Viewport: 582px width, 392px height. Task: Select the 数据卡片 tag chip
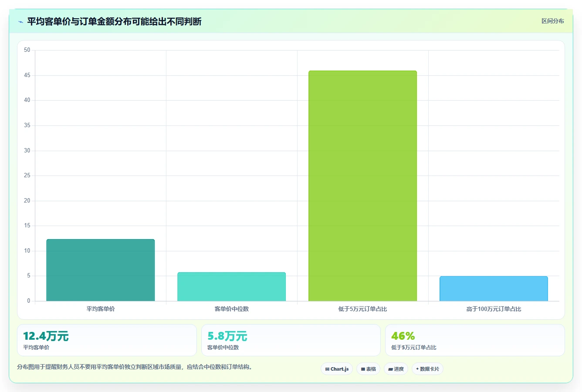click(427, 369)
